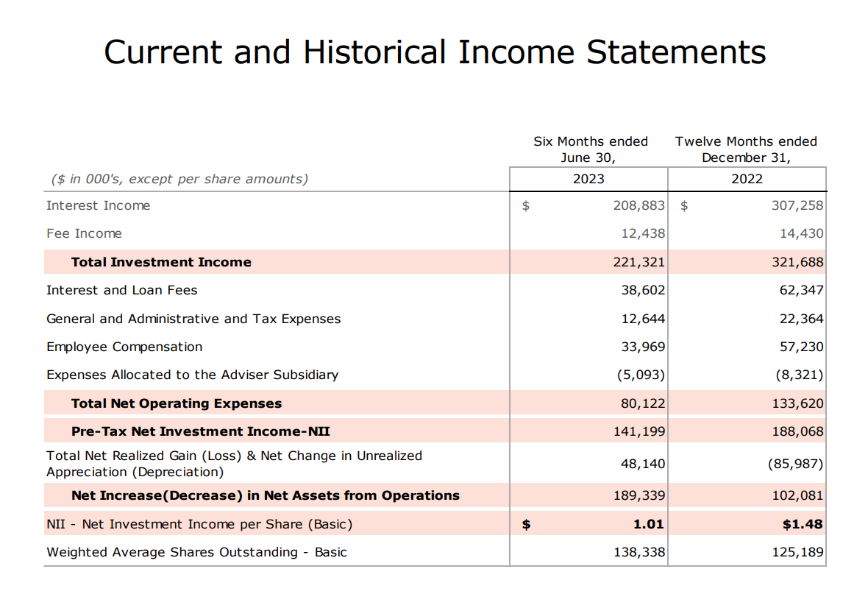The width and height of the screenshot is (868, 594).
Task: Click the 1.01 NII per share value
Action: [648, 524]
